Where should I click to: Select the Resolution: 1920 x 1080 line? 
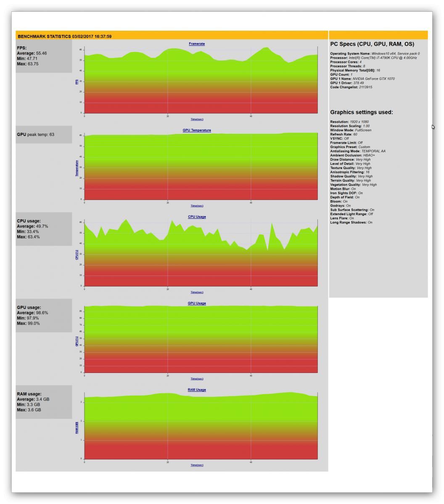point(349,122)
